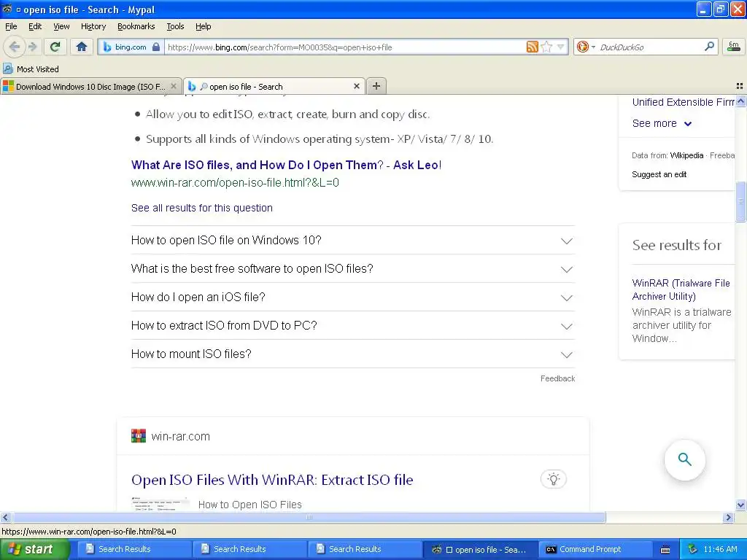The image size is (747, 560).
Task: Open the Bookmarks menu
Action: pos(136,26)
